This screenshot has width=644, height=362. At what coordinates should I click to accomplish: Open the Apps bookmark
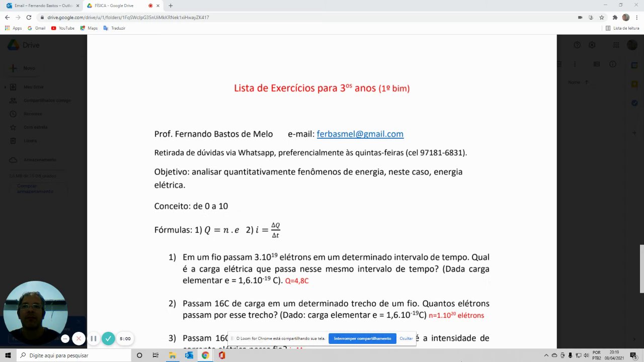tap(13, 28)
